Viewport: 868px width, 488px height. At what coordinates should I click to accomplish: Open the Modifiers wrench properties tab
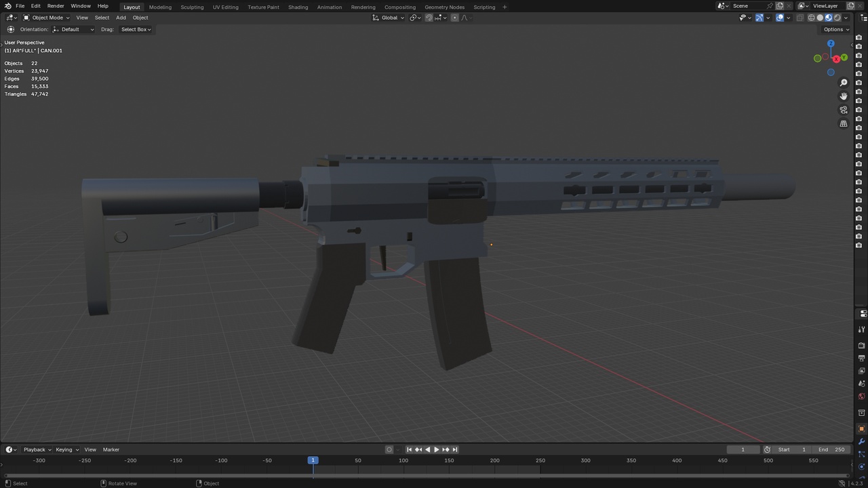click(x=862, y=441)
